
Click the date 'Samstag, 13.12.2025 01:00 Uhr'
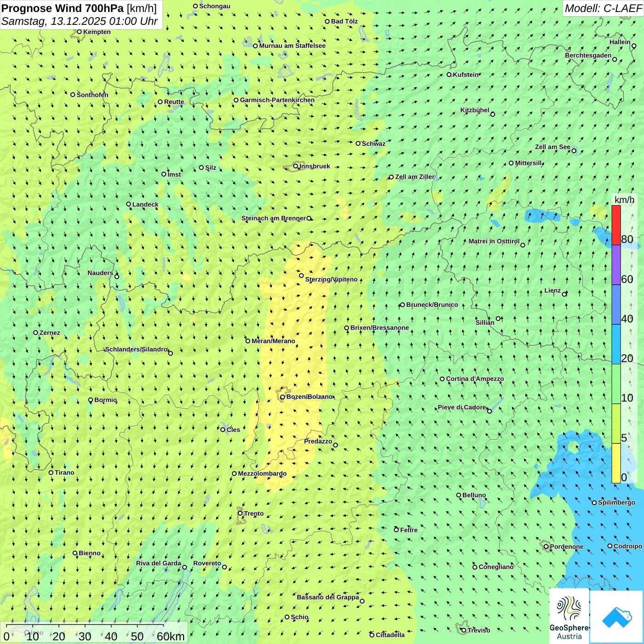tap(80, 21)
